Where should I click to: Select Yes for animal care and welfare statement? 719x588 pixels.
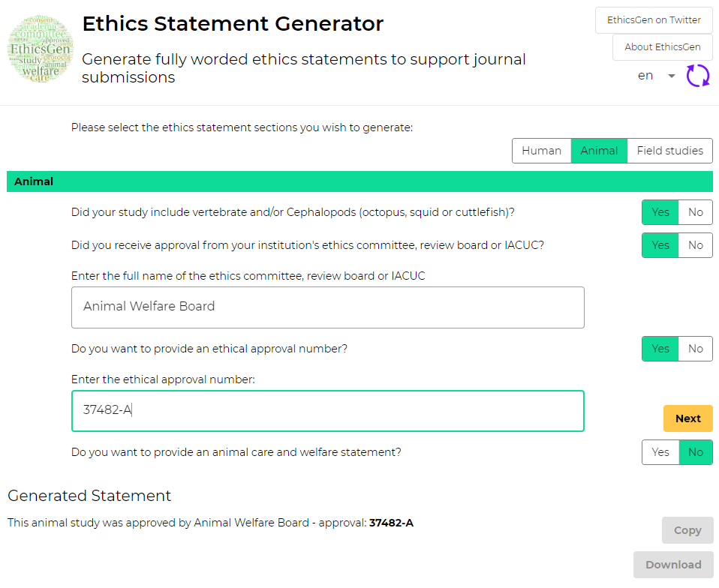660,452
